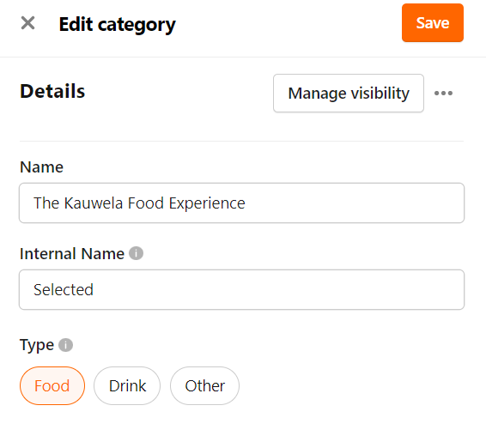This screenshot has height=448, width=486.
Task: Place cursor in "The Kauwela Food Experience" text
Action: (x=139, y=203)
